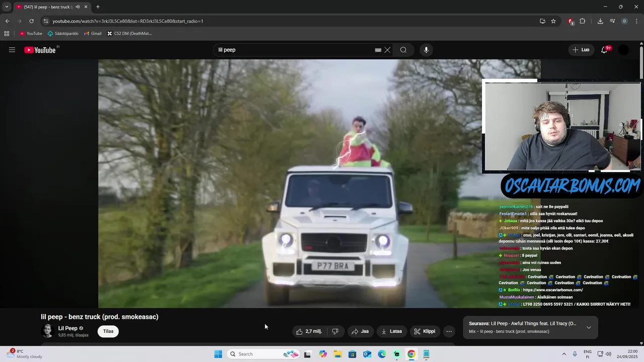This screenshot has width=644, height=362.
Task: Open Chrome profile button
Action: [624, 21]
